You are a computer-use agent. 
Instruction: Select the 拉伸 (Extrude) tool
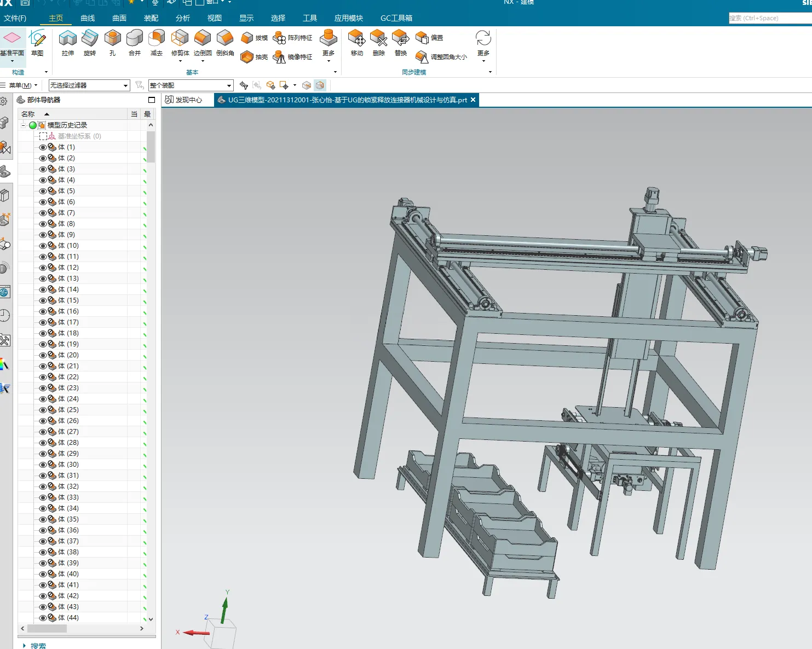tap(67, 43)
